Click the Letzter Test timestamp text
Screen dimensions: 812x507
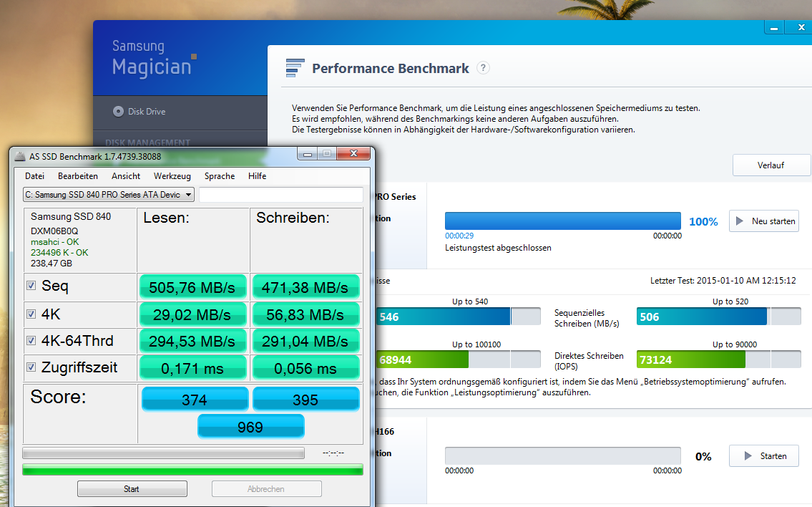[x=723, y=281]
